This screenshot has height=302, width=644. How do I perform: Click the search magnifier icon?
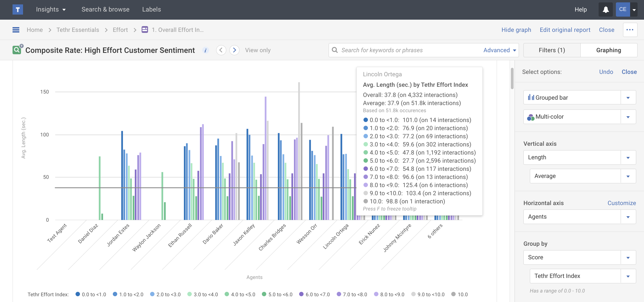pos(335,50)
